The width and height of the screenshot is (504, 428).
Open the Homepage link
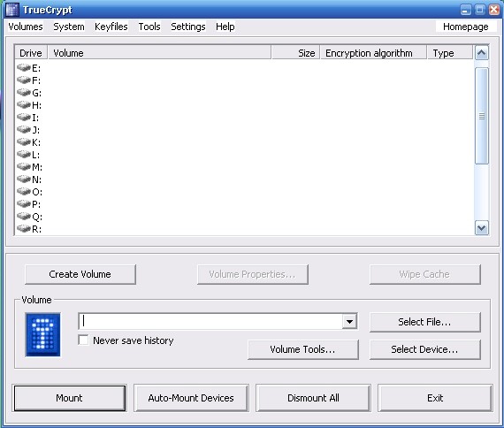[466, 27]
